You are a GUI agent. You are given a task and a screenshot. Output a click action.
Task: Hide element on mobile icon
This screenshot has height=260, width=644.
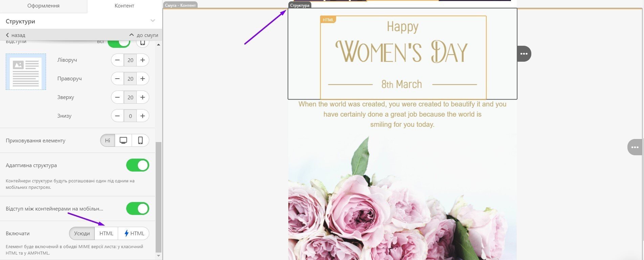click(140, 140)
